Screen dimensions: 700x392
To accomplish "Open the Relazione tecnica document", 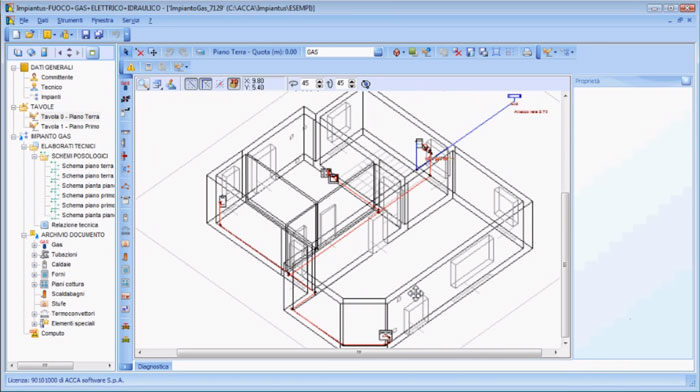I will click(x=75, y=225).
